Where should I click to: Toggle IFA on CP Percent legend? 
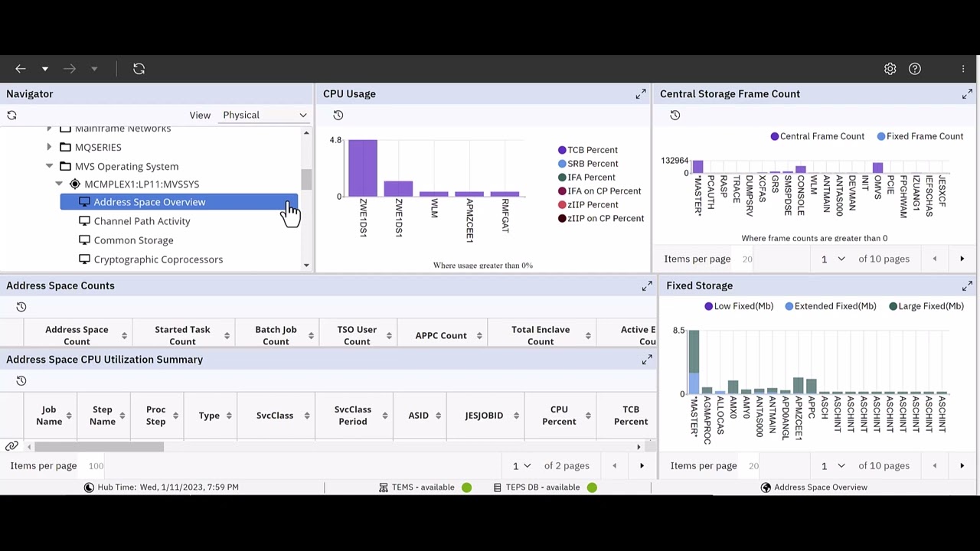coord(599,191)
